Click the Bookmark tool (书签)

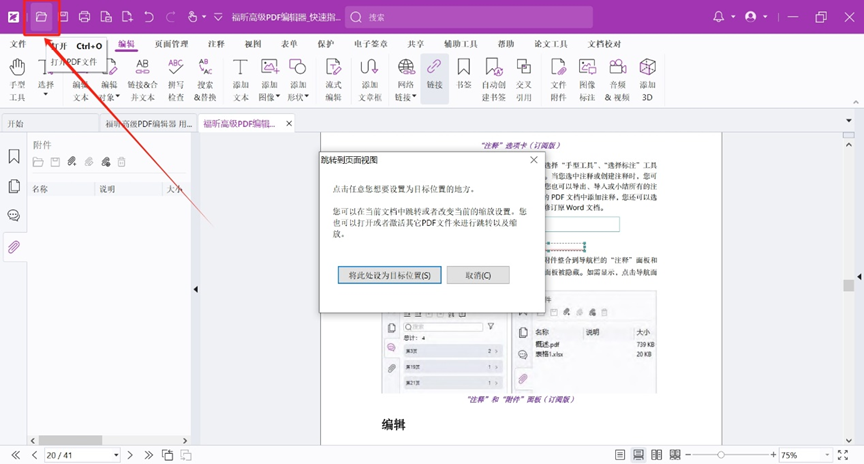[x=464, y=73]
